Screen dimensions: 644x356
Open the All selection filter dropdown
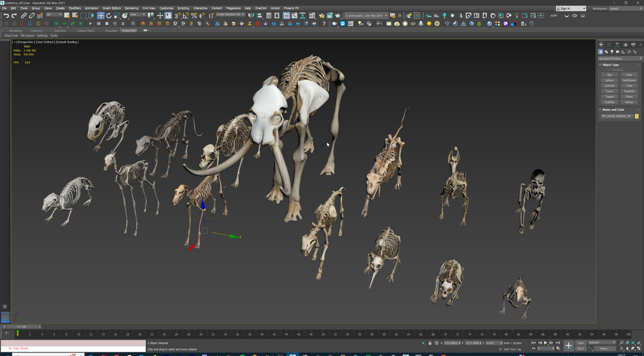pyautogui.click(x=54, y=14)
